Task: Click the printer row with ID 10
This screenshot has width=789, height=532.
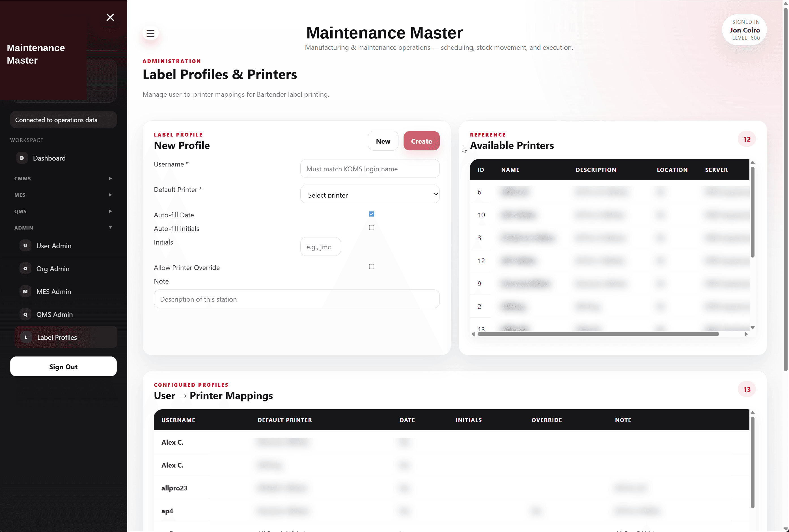Action: (609, 215)
